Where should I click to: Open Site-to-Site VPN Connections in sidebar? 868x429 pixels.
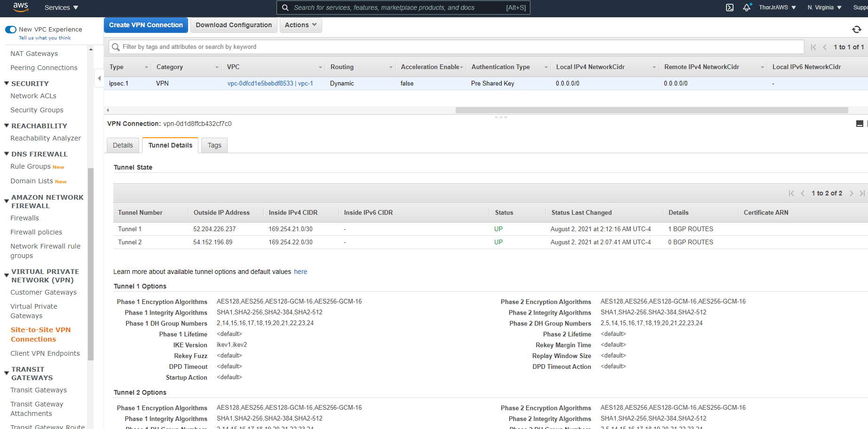pos(41,335)
